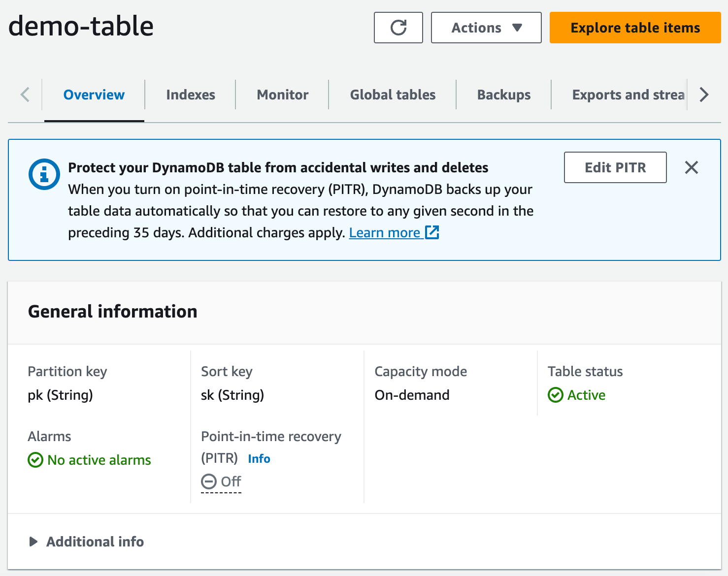Switch to the Overview tab
Screen dimensions: 728x576
[94, 95]
